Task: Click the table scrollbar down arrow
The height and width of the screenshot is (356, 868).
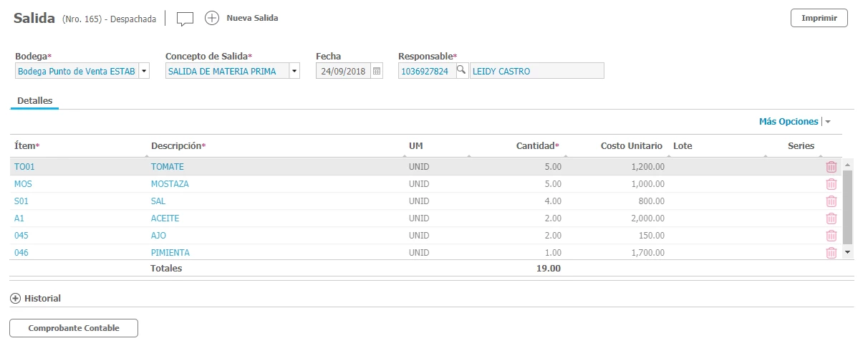Action: coord(848,252)
